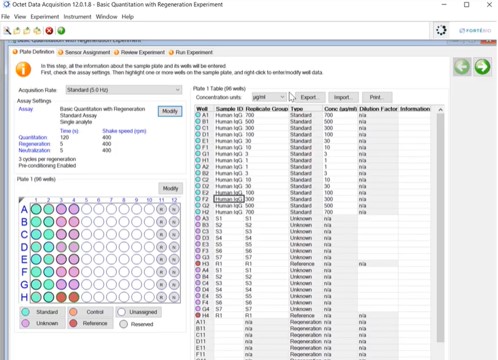Open the Concentration units dropdown
Image resolution: width=498 pixels, height=360 pixels.
[x=269, y=97]
